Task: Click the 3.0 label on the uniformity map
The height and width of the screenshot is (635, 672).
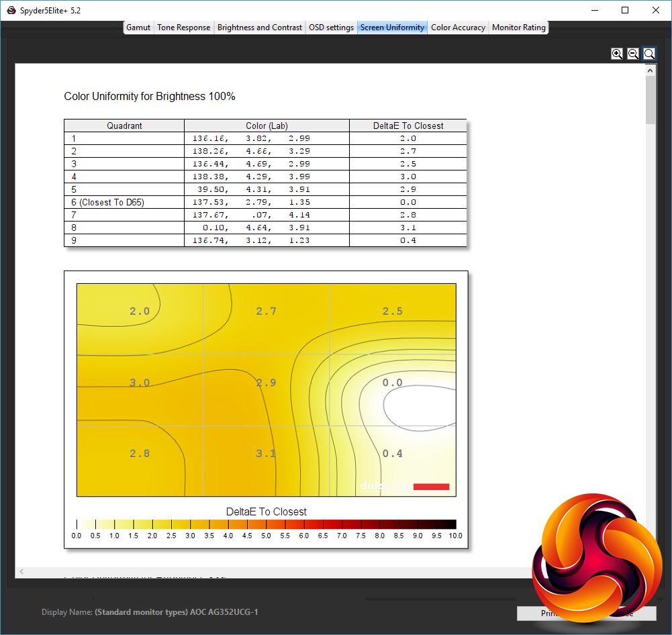Action: [140, 382]
